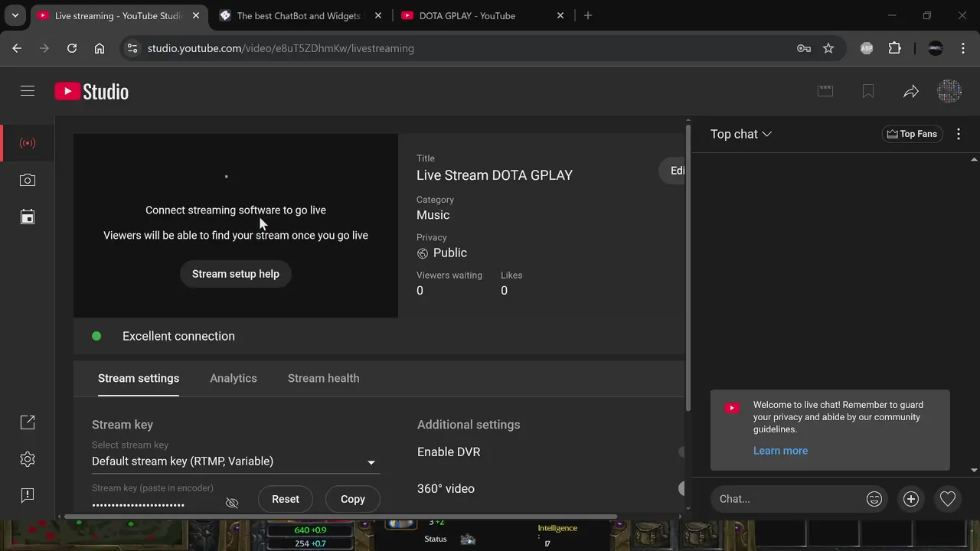Click the horizontal scrollbar under stream settings

tap(341, 517)
